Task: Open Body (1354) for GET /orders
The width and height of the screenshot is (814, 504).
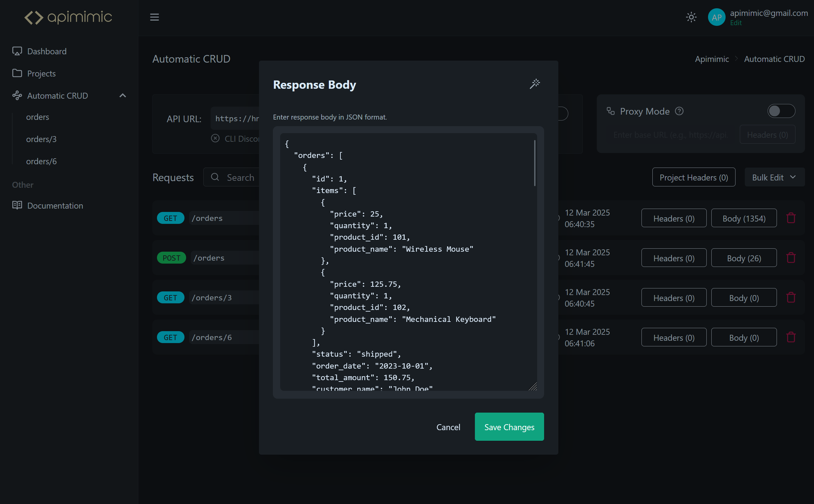Action: (x=744, y=218)
